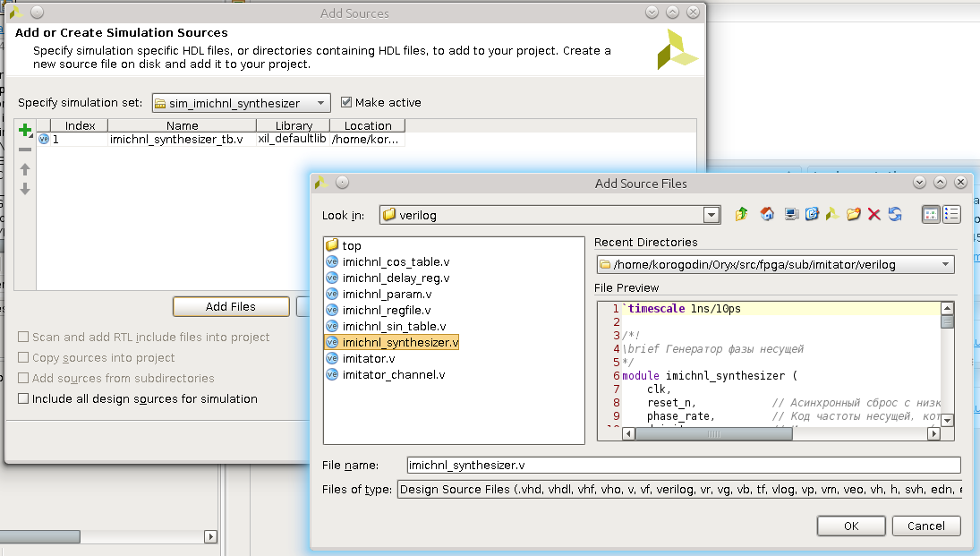Click File Preview vertical scrollbar up arrow
Screen dimensions: 980x556
coord(948,308)
